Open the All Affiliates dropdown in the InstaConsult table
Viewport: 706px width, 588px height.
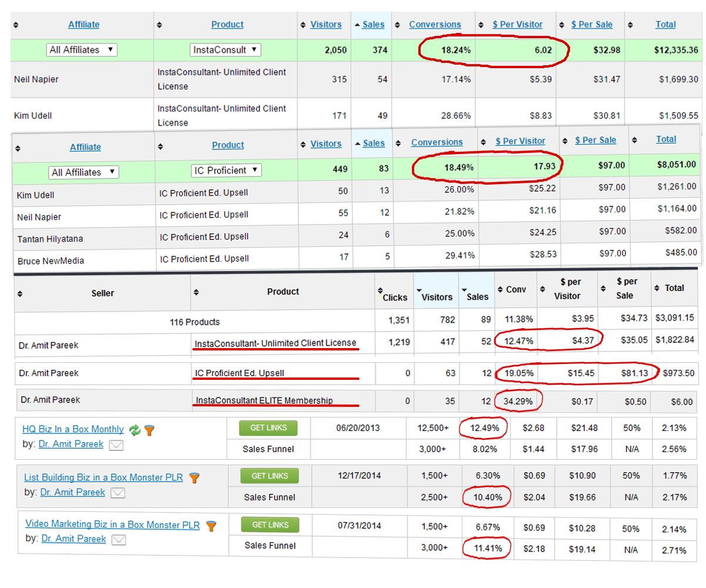coord(82,50)
